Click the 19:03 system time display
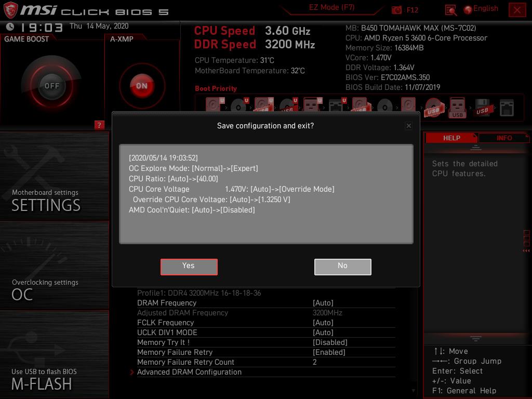Image resolution: width=532 pixels, height=399 pixels. point(42,27)
